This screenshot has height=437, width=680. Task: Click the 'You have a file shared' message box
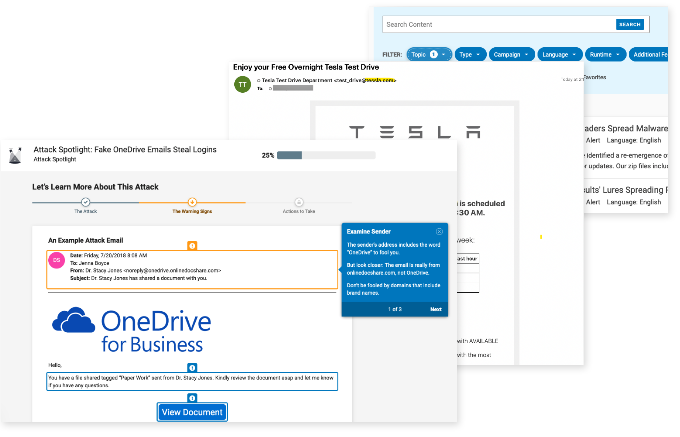coord(192,382)
